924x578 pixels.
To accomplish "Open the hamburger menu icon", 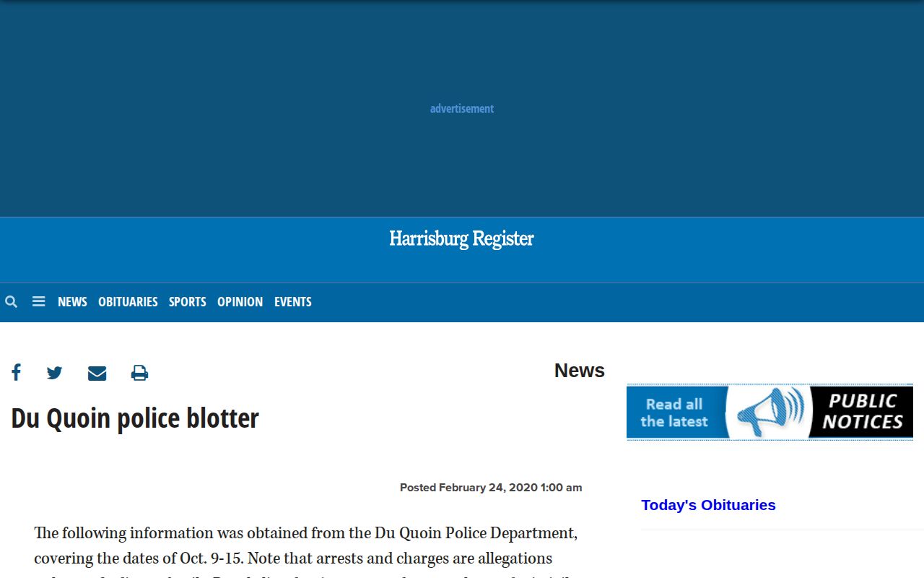I will [39, 302].
